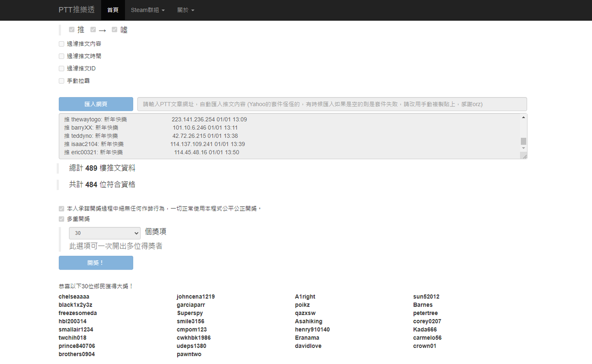The image size is (592, 364).
Task: Toggle the 多重開獎 checkbox
Action: pyautogui.click(x=62, y=219)
